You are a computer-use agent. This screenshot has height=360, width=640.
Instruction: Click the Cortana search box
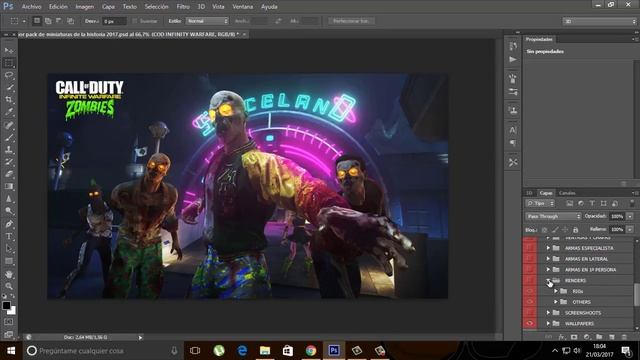[102, 351]
